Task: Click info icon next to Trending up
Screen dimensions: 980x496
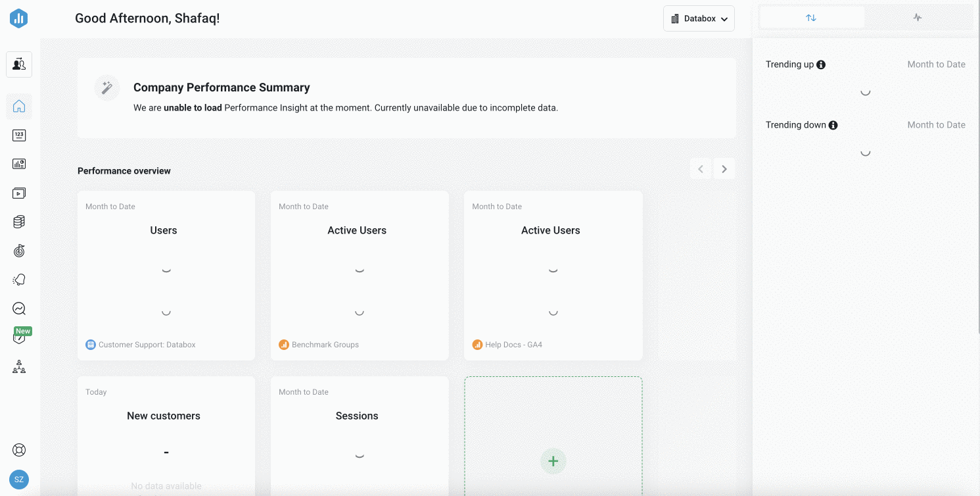Action: click(x=821, y=64)
